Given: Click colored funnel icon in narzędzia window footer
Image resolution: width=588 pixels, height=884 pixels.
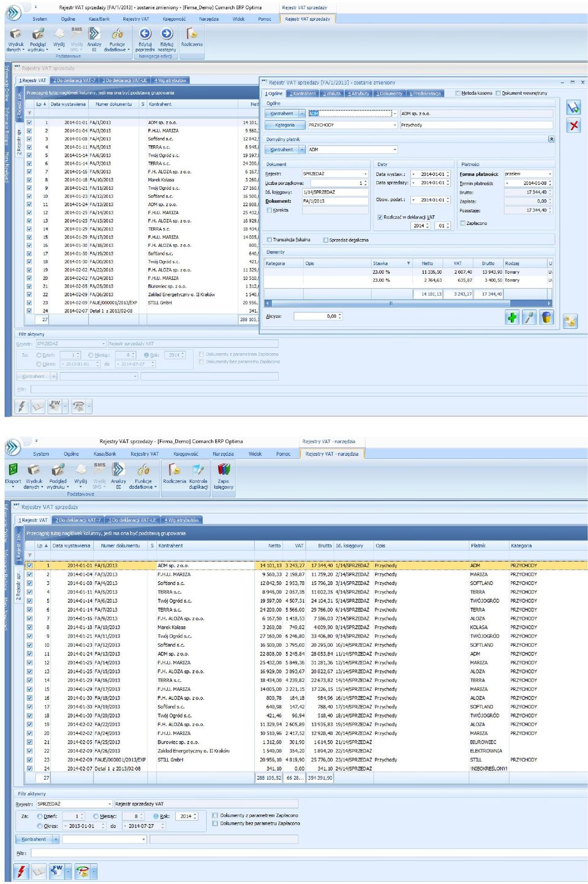Looking at the screenshot, I should tap(82, 871).
